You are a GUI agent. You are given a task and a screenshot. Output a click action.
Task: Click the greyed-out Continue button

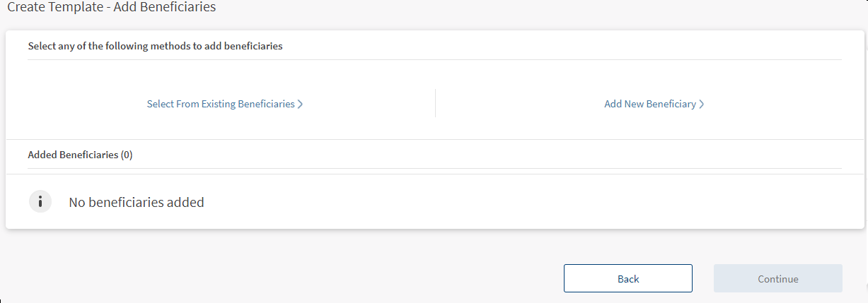[777, 278]
